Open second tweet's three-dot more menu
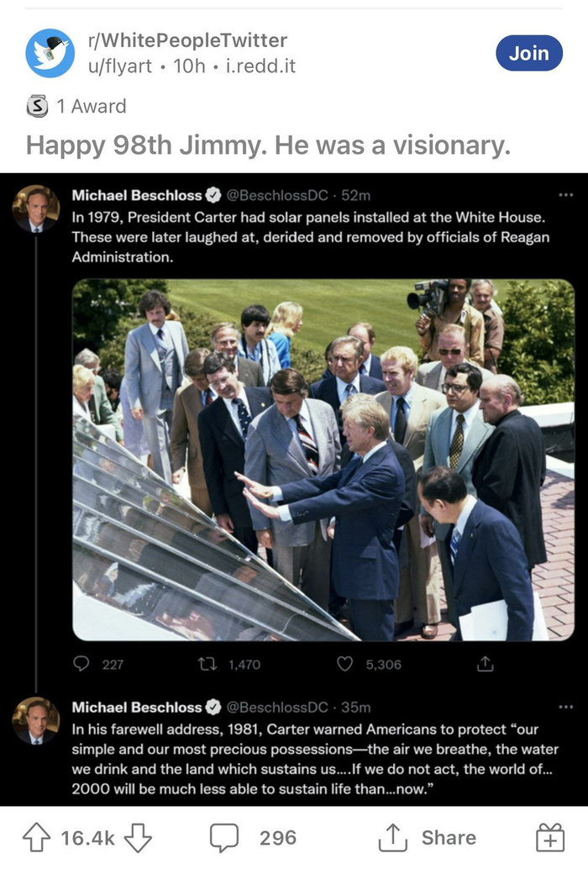 pos(564,707)
